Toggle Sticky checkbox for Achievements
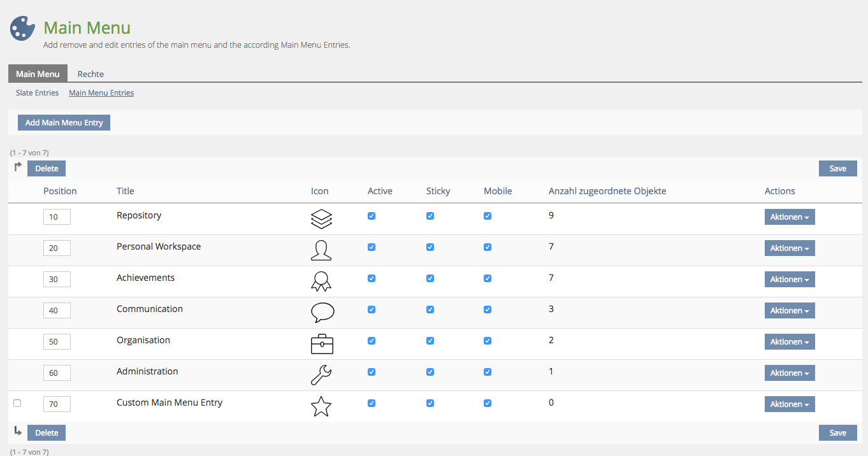 430,278
